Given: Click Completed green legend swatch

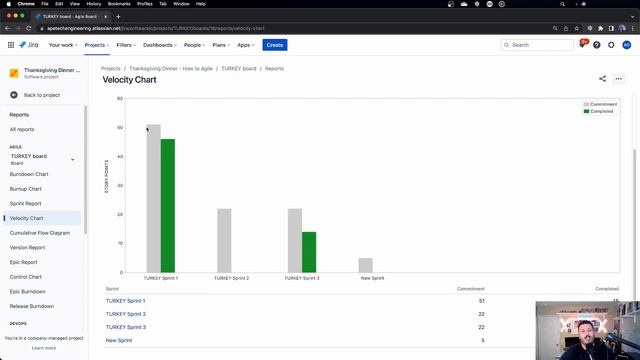Looking at the screenshot, I should coord(587,111).
